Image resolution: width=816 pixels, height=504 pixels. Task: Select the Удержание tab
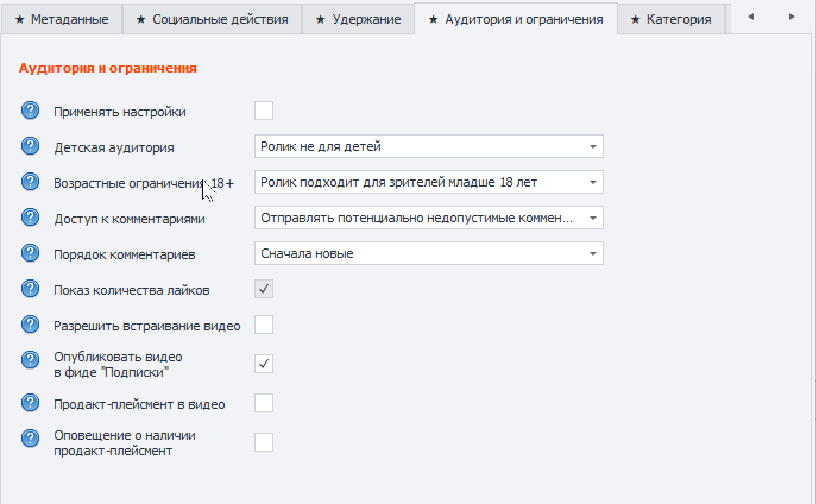pos(357,18)
